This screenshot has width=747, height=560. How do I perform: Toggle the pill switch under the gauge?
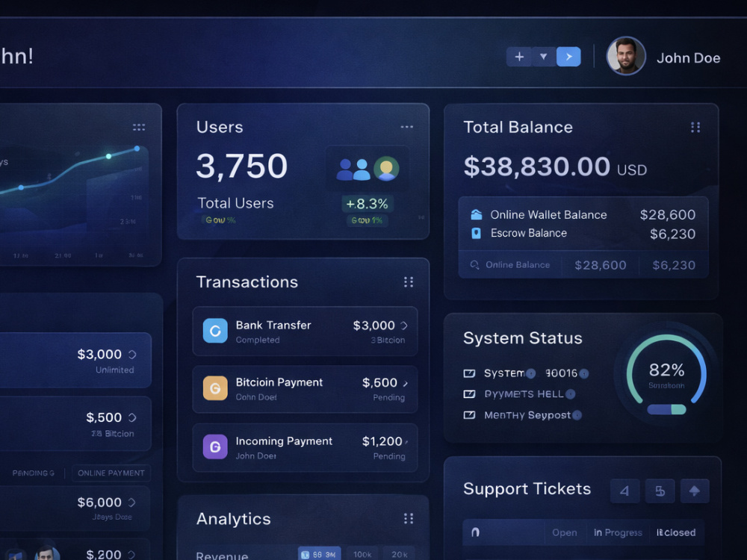point(666,409)
